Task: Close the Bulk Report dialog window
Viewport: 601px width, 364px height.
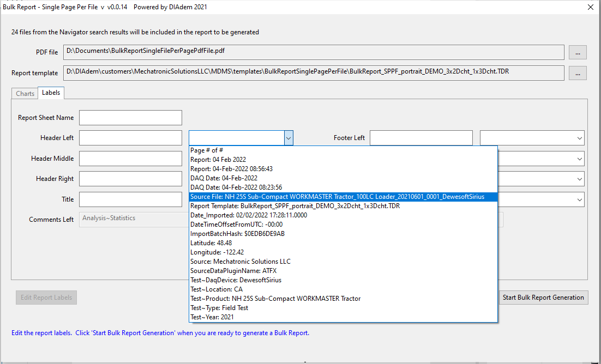Action: [590, 8]
